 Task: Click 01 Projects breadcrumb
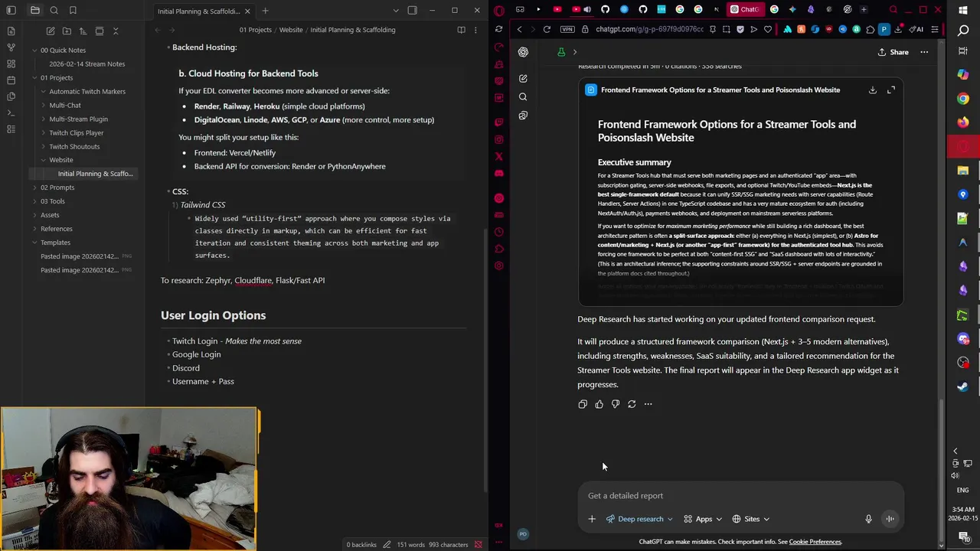(x=255, y=30)
